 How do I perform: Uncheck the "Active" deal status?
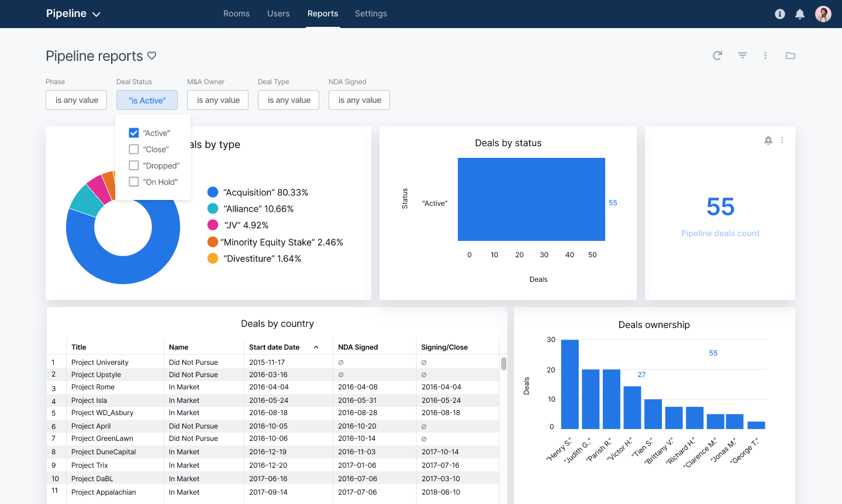pyautogui.click(x=134, y=133)
